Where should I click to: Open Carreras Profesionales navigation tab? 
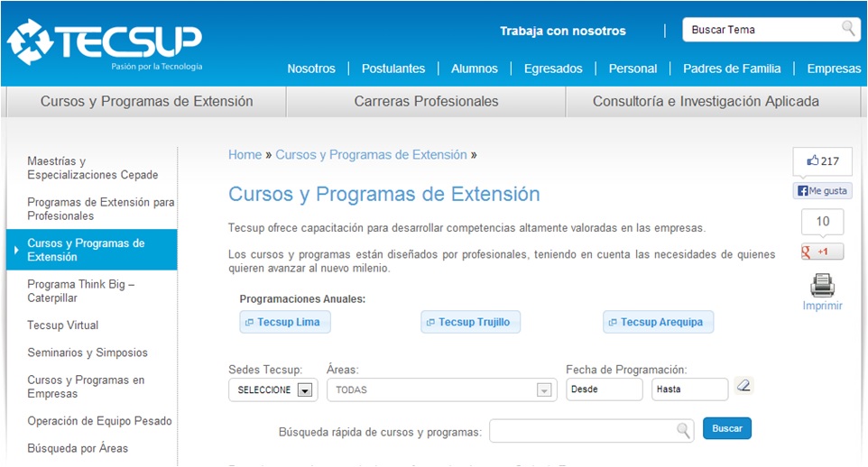pos(426,102)
